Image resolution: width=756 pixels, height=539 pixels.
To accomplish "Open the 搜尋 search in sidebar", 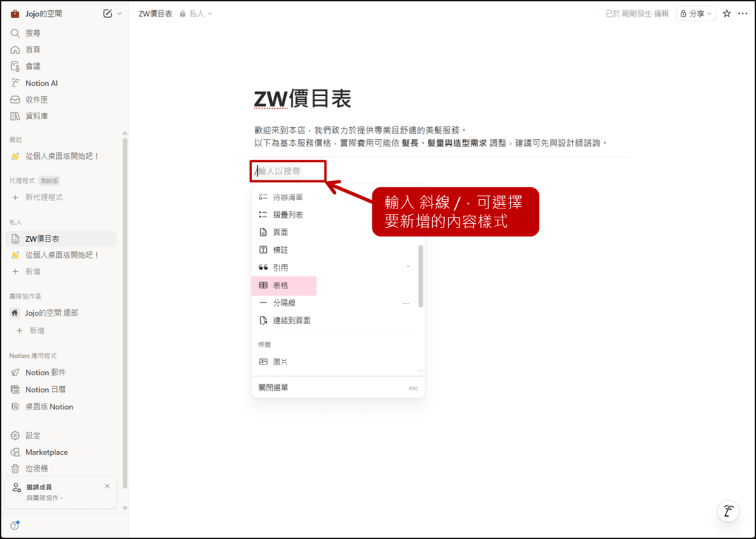I will click(33, 33).
